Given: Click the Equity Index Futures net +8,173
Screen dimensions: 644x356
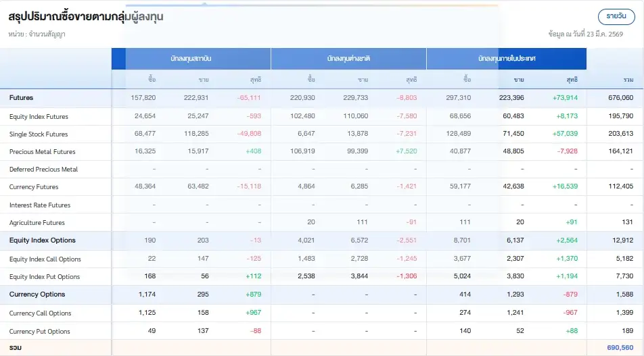Looking at the screenshot, I should [x=567, y=116].
